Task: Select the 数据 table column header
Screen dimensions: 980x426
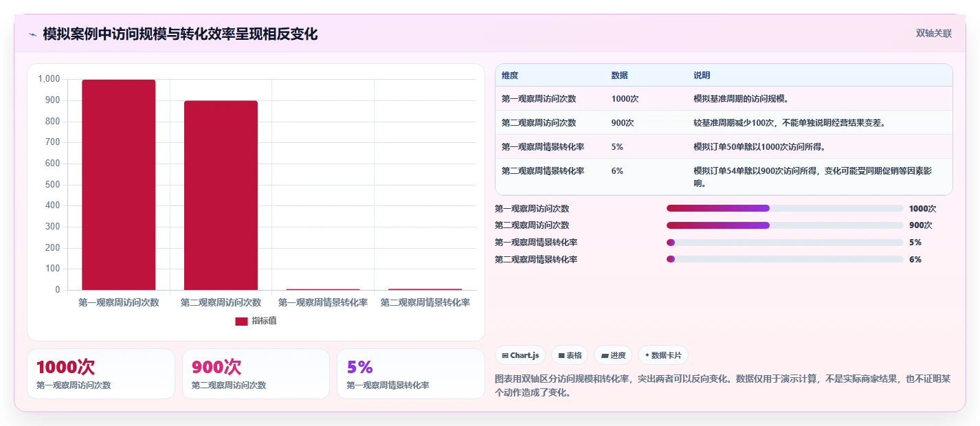Action: (619, 75)
